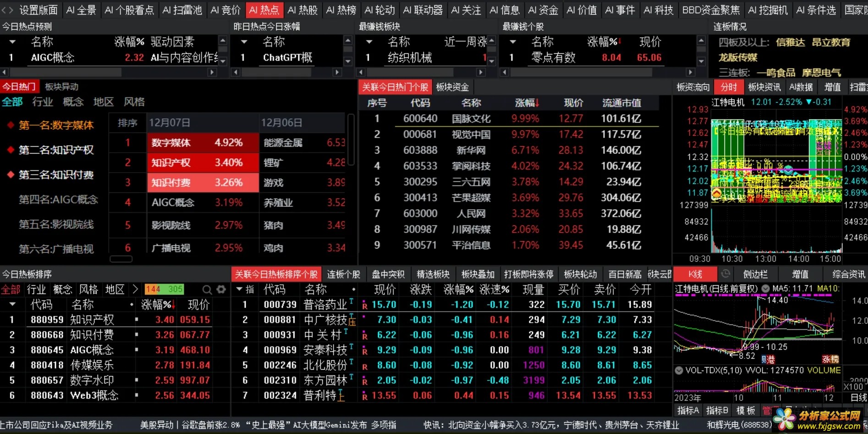Open the 侧边栏 button
The height and width of the screenshot is (434, 868).
coord(755,274)
